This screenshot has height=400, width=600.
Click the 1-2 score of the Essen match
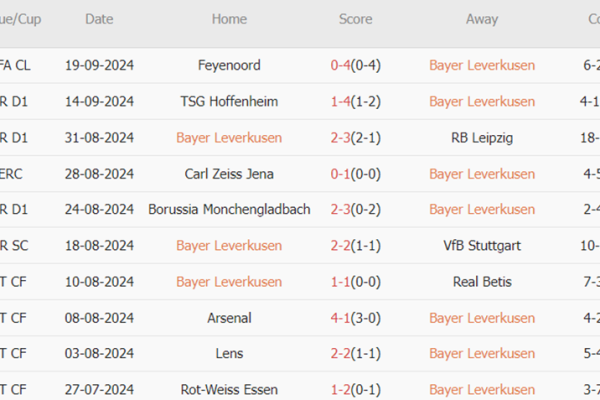click(340, 389)
